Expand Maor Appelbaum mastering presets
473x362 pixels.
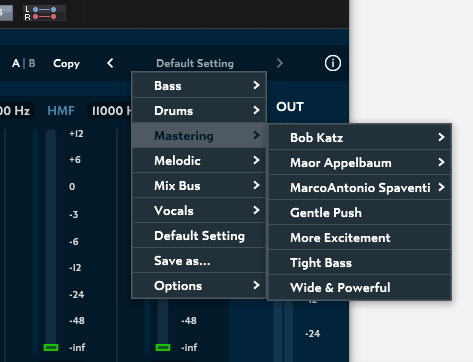tap(360, 162)
